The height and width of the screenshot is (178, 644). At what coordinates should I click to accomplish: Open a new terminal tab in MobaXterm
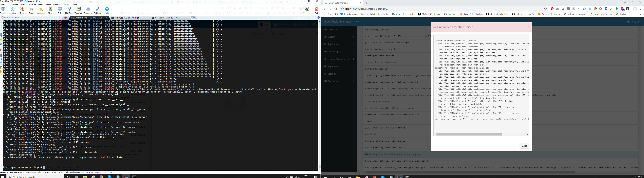[x=194, y=18]
